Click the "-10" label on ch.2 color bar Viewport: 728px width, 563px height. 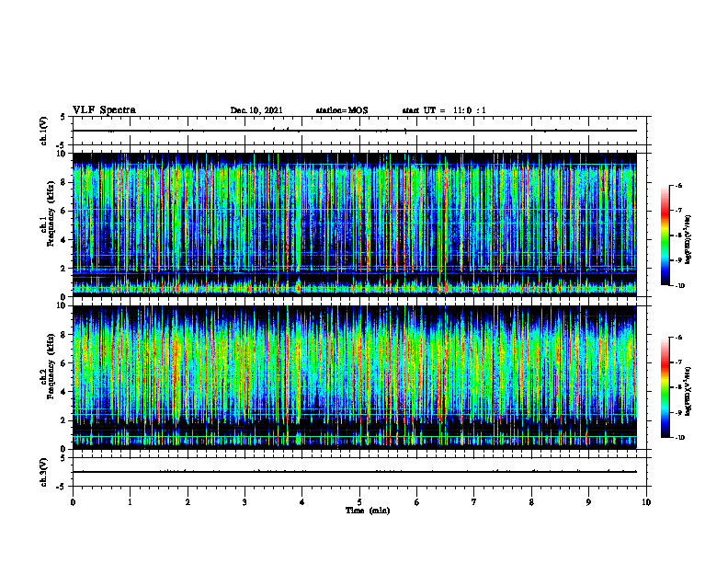pyautogui.click(x=679, y=438)
